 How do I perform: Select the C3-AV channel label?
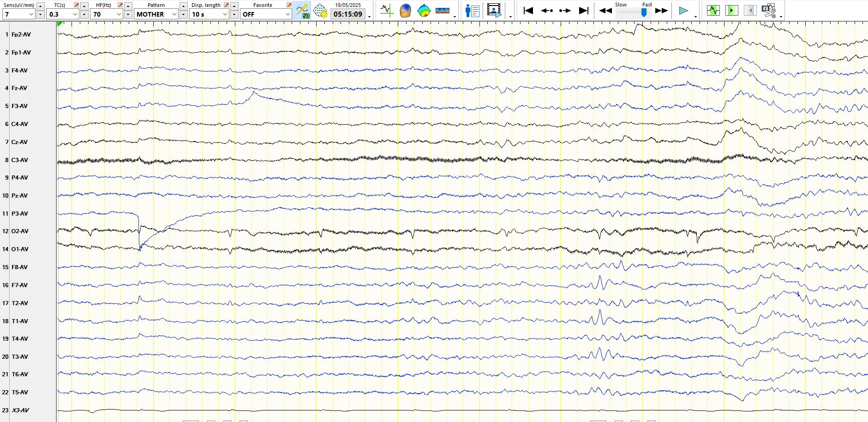pyautogui.click(x=19, y=160)
